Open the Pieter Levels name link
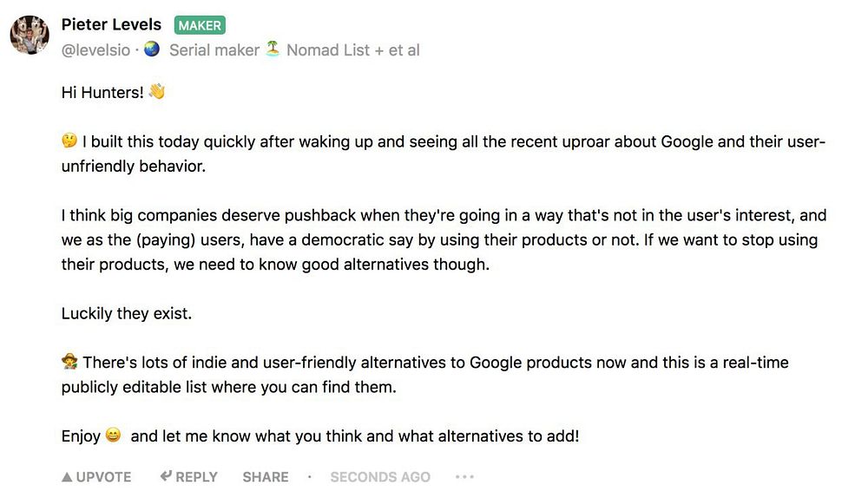 [x=111, y=24]
